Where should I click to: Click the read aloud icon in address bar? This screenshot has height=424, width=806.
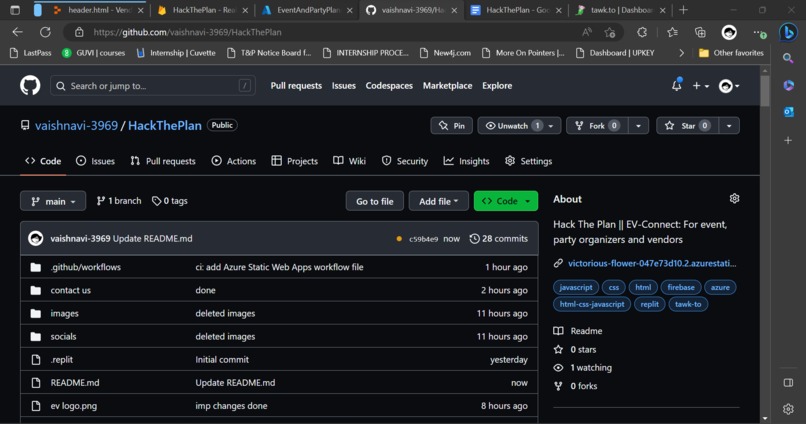tap(587, 32)
